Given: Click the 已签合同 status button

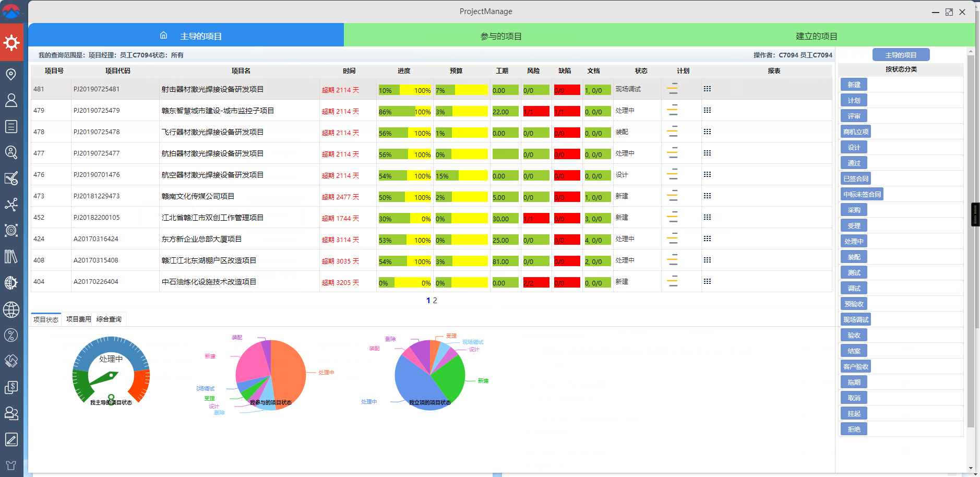Looking at the screenshot, I should click(x=856, y=178).
